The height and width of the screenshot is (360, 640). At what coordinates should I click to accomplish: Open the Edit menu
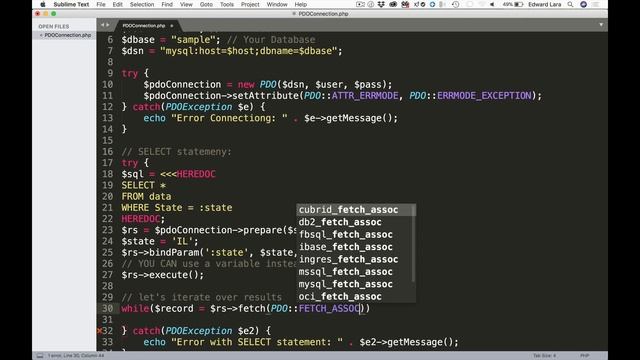coord(118,4)
